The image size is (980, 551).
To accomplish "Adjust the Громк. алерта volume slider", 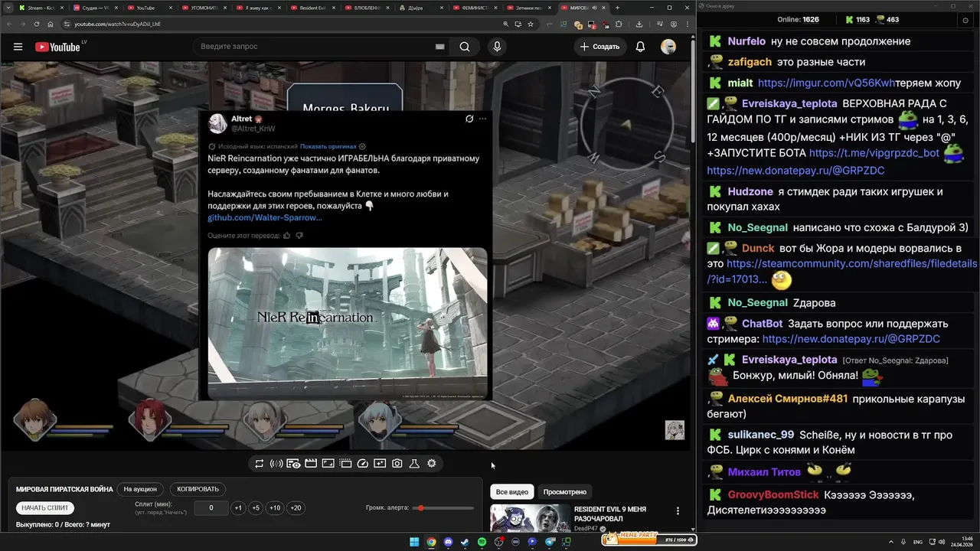I will (443, 508).
